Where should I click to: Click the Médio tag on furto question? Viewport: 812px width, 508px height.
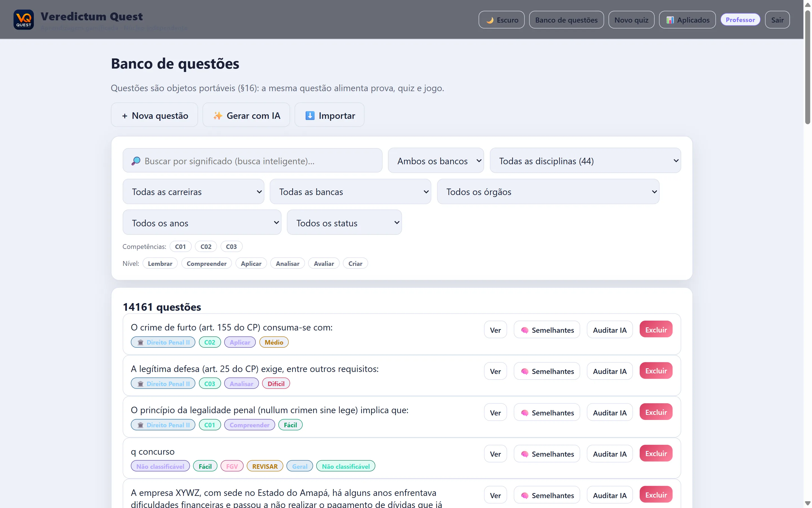click(274, 342)
